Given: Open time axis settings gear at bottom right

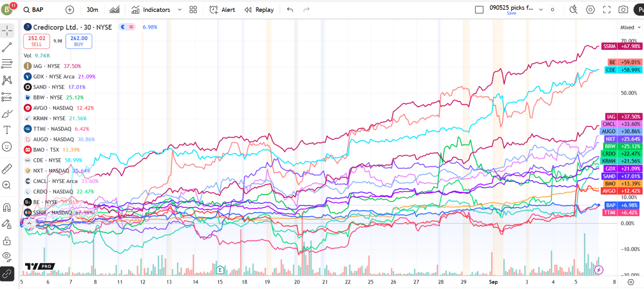Looking at the screenshot, I should tap(631, 281).
